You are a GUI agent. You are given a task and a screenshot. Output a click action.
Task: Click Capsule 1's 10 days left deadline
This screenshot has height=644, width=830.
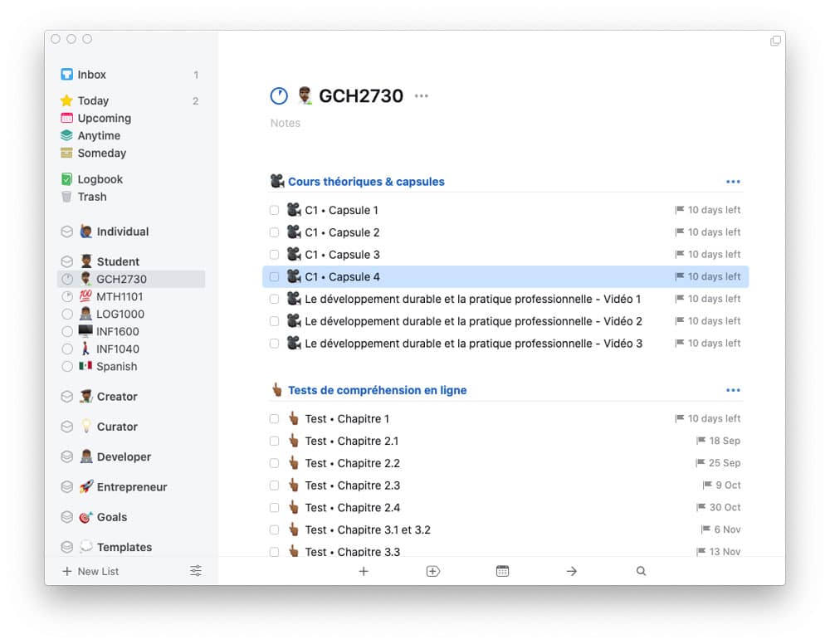[x=708, y=210]
